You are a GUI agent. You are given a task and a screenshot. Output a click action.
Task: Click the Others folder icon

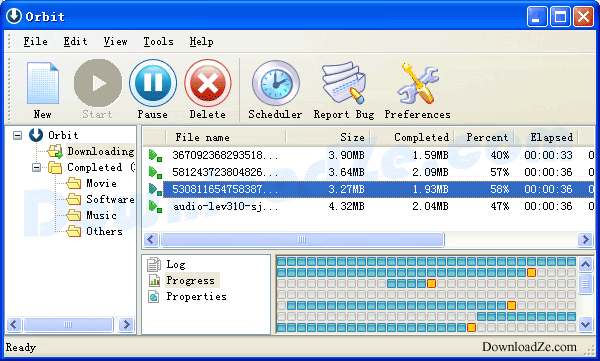(x=73, y=231)
